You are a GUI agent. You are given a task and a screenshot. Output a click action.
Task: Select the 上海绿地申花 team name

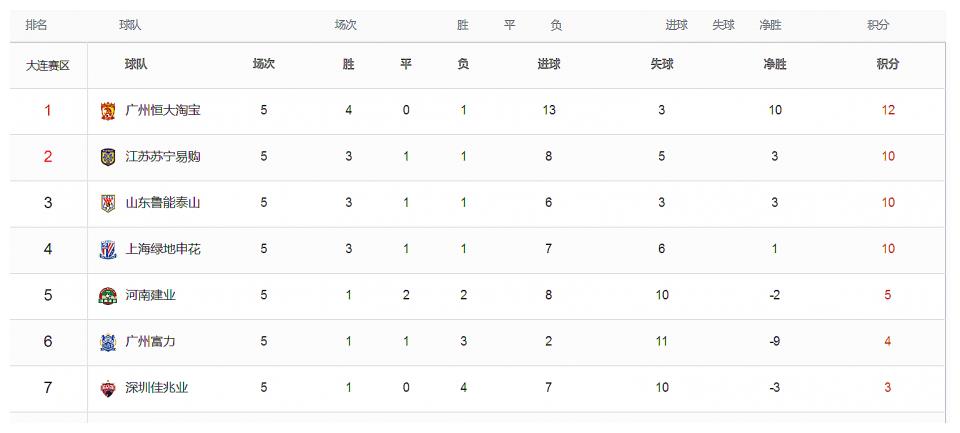tap(163, 249)
